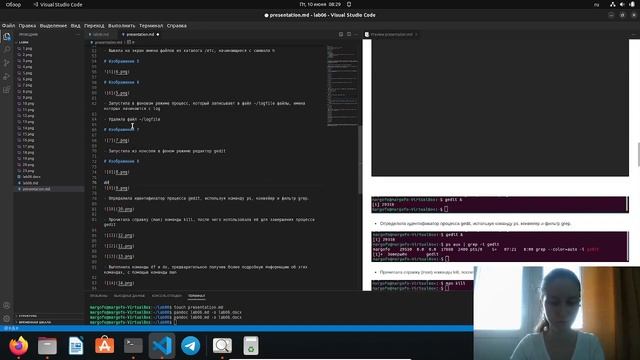This screenshot has height=360, width=640.
Task: Open the editor's more actions ellipsis
Action: pyautogui.click(x=356, y=34)
